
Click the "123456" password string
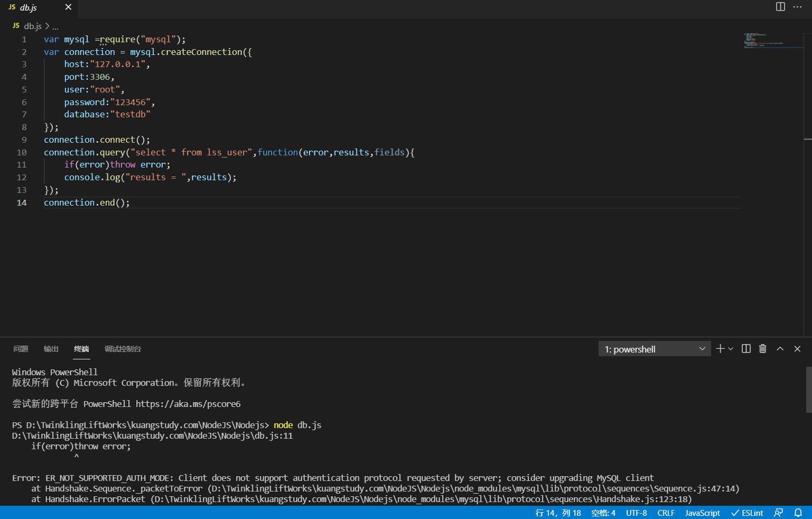point(130,102)
